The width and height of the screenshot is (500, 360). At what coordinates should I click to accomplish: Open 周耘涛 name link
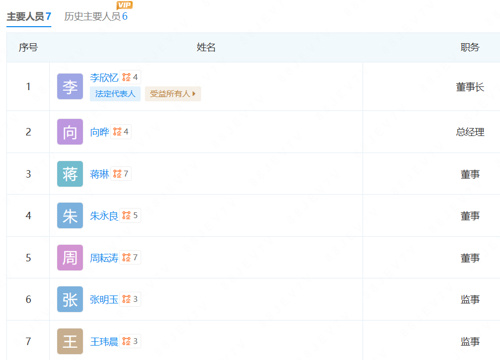pyautogui.click(x=104, y=258)
